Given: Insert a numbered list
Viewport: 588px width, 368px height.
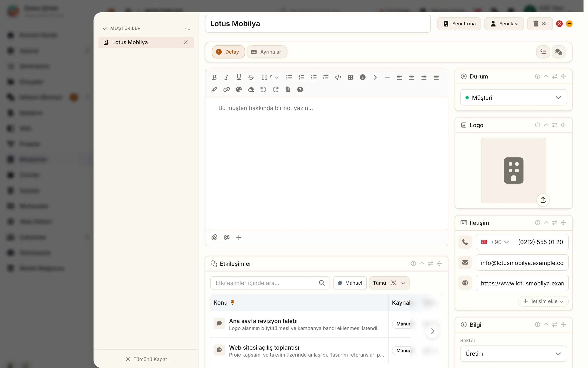Looking at the screenshot, I should 301,77.
